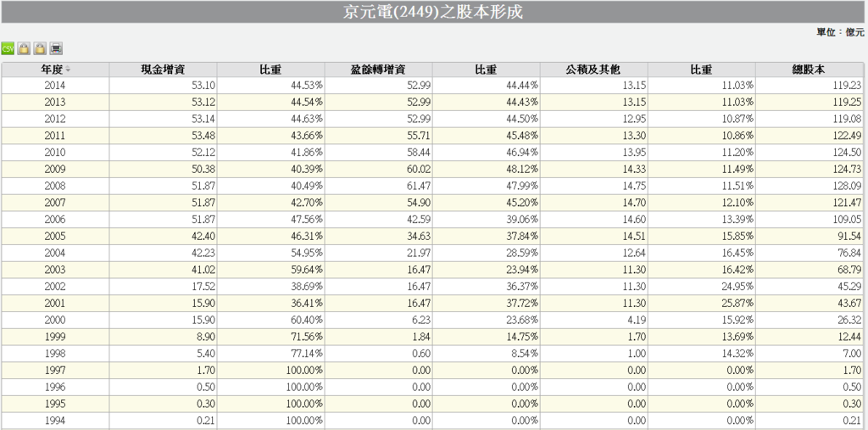
Task: Click the 6.23 value in the 2000 row
Action: (422, 320)
